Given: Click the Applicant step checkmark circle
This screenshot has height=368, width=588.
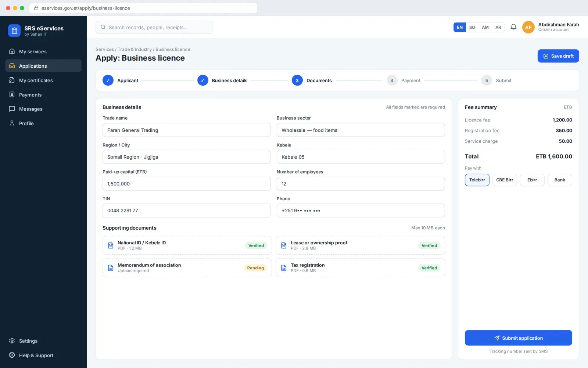Looking at the screenshot, I should coord(108,80).
